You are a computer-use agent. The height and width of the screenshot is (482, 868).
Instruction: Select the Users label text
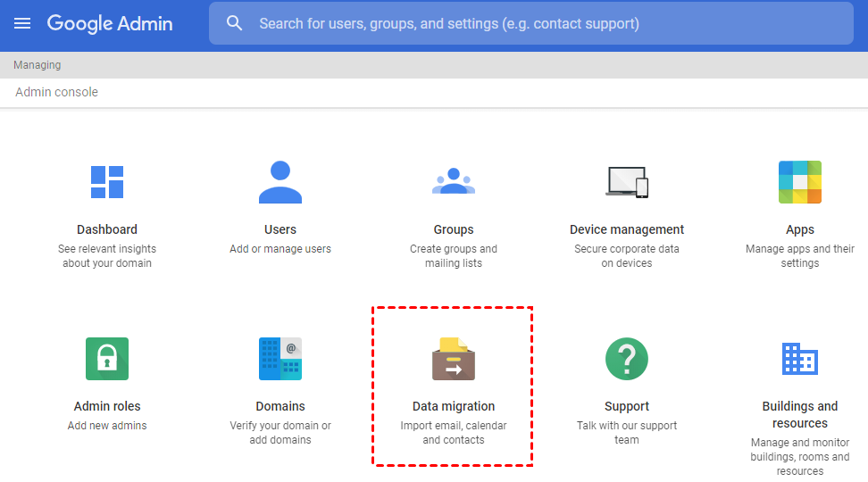tap(280, 229)
